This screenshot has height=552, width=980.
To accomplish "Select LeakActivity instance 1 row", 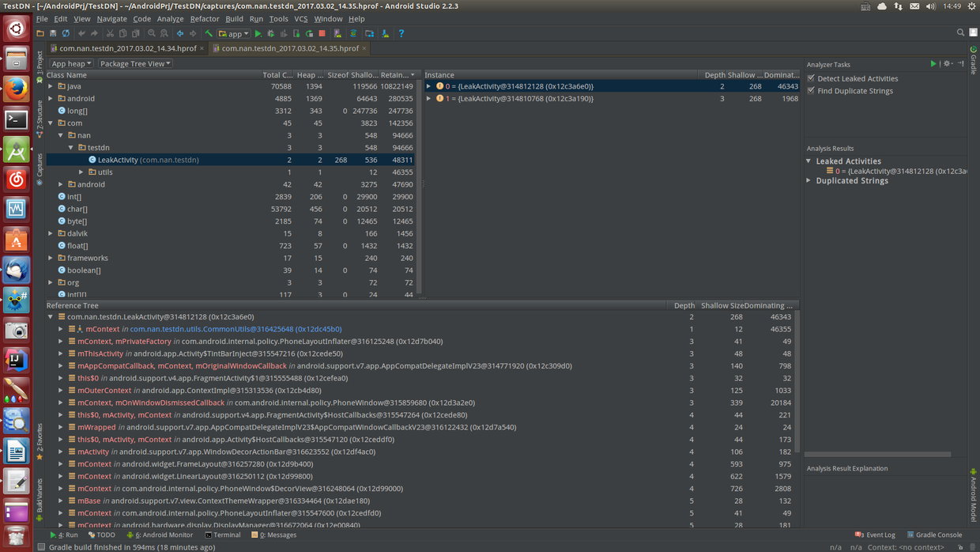I will pos(526,99).
